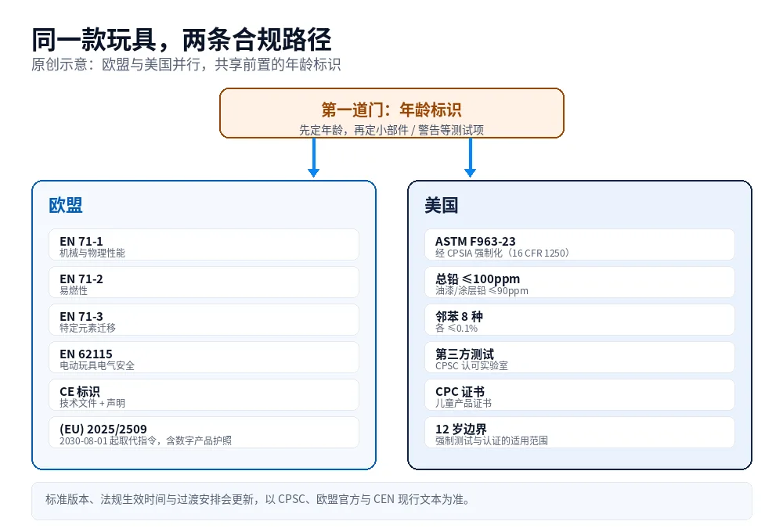
Task: Click the text 先定年龄，再定小部件 / 警告等测试项
Action: (x=391, y=130)
